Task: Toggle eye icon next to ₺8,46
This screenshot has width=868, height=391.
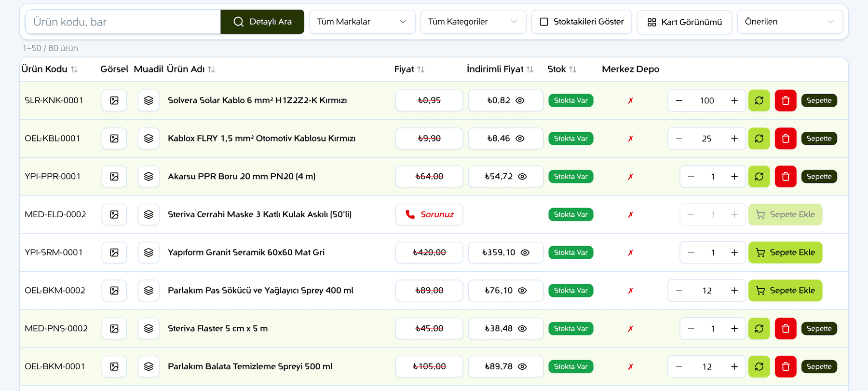Action: [520, 139]
